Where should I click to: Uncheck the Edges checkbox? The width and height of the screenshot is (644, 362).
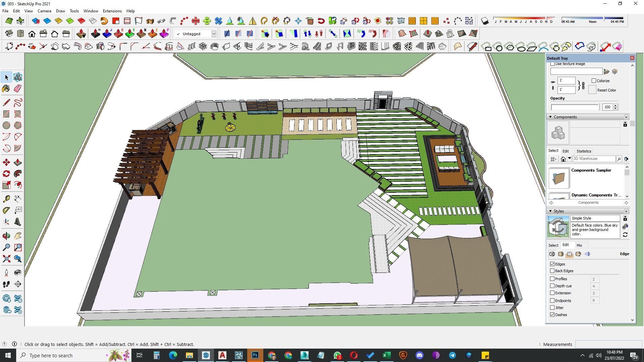tap(552, 264)
